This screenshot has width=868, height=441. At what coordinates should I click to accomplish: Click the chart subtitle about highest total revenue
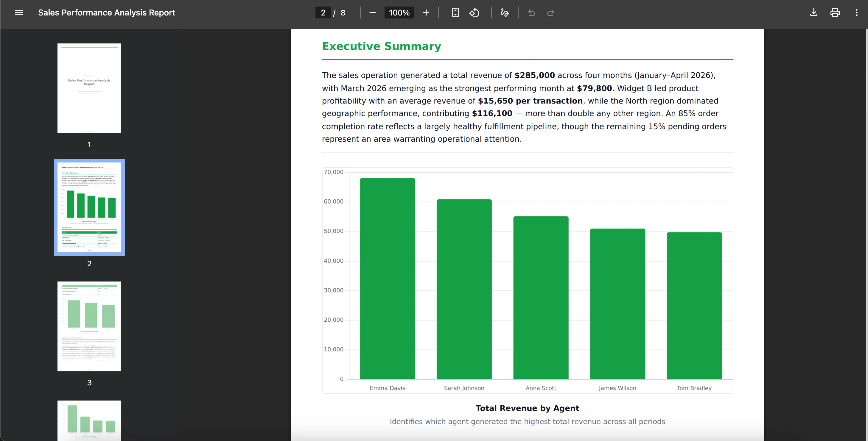coord(527,421)
